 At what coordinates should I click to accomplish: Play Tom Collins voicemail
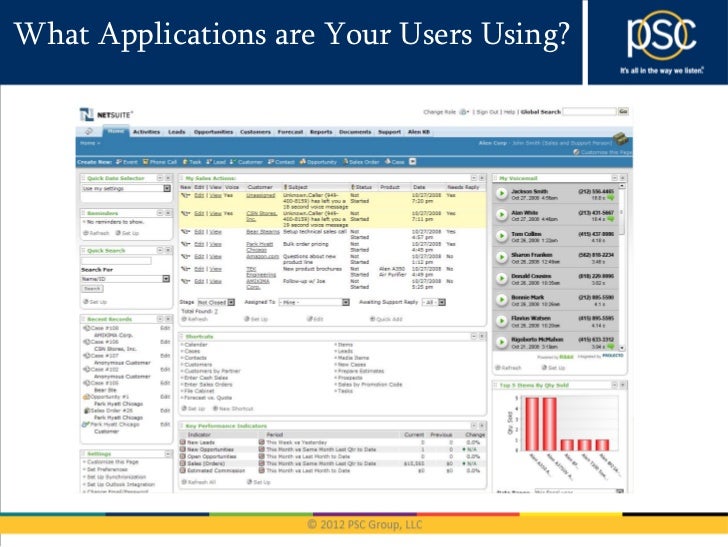coord(501,236)
